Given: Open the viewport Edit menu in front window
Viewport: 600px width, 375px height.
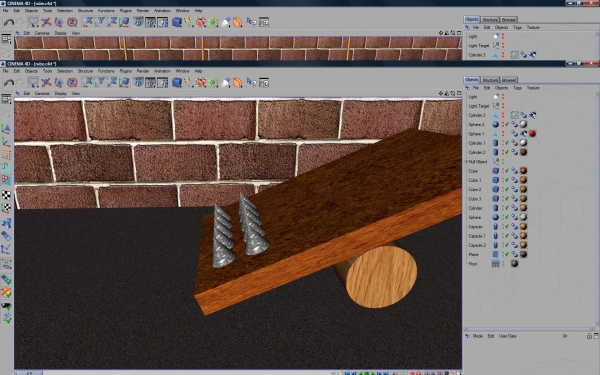Looking at the screenshot, I should click(x=27, y=93).
